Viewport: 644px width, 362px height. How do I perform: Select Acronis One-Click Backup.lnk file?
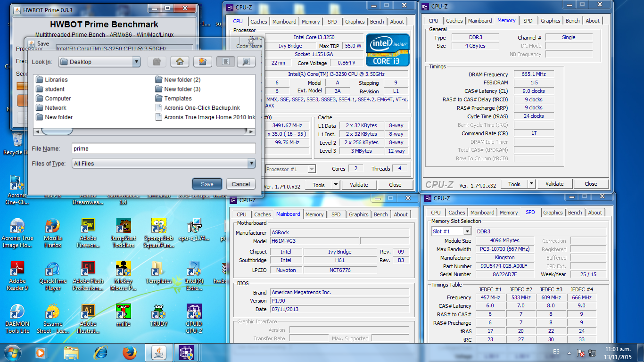click(198, 108)
